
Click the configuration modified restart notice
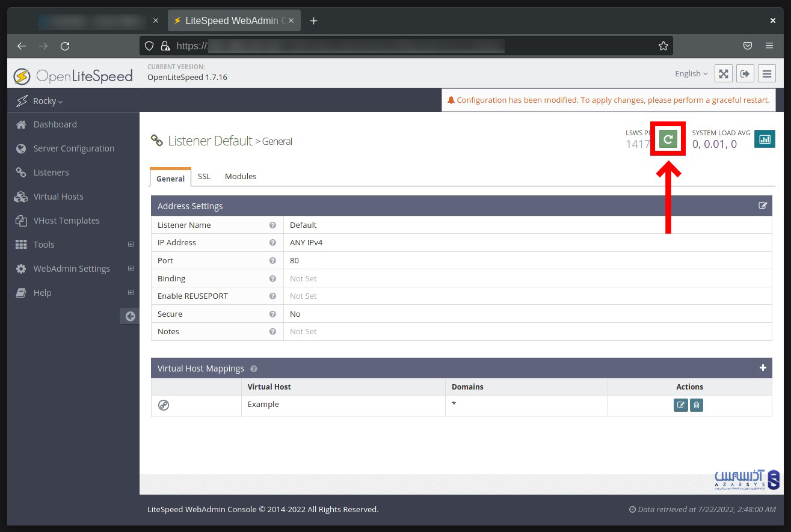click(x=608, y=100)
